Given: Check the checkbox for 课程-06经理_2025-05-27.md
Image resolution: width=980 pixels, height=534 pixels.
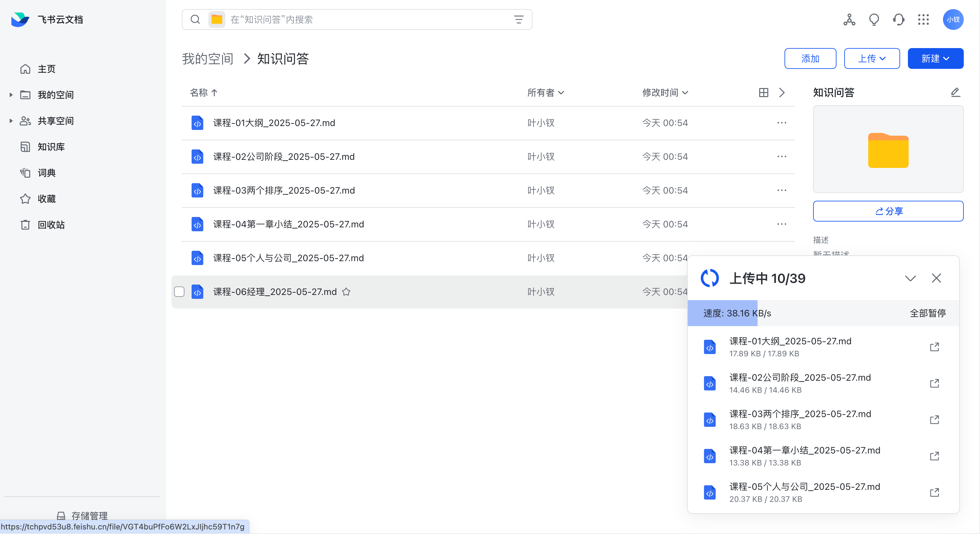Looking at the screenshot, I should [179, 292].
